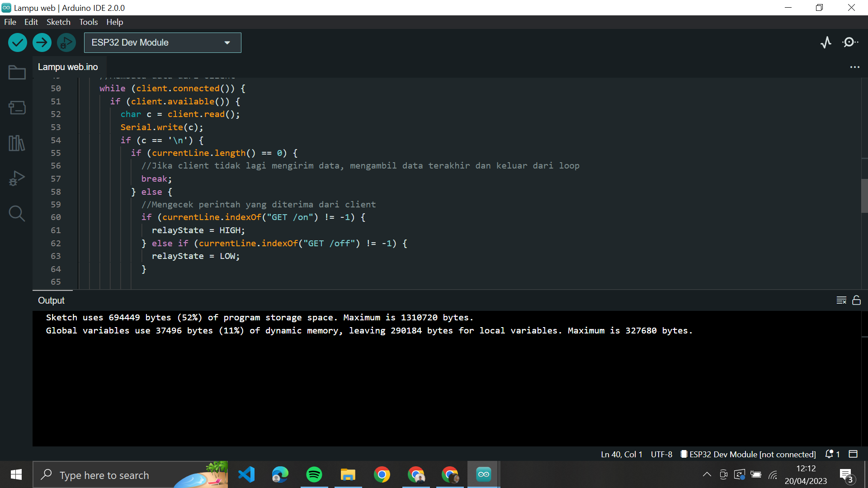
Task: Expand the ESP32 Dev Module board selector
Action: pos(163,42)
